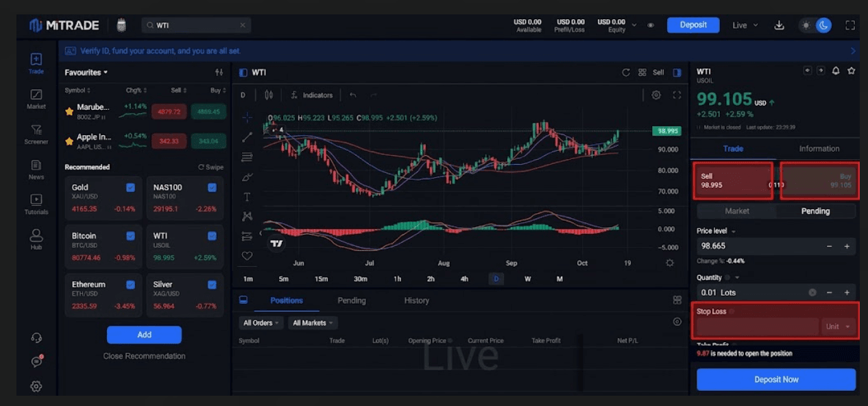
Task: Open the History tab
Action: click(x=416, y=300)
